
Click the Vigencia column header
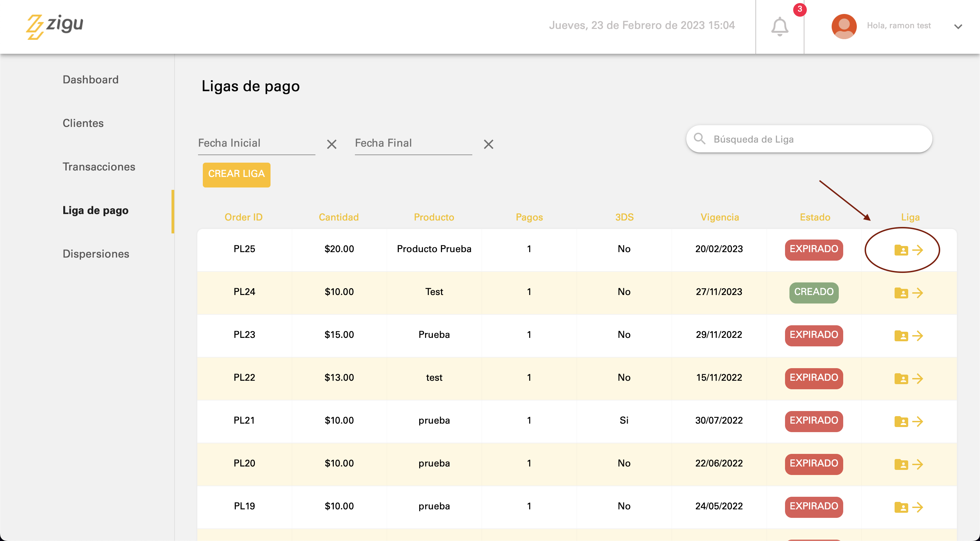(720, 217)
